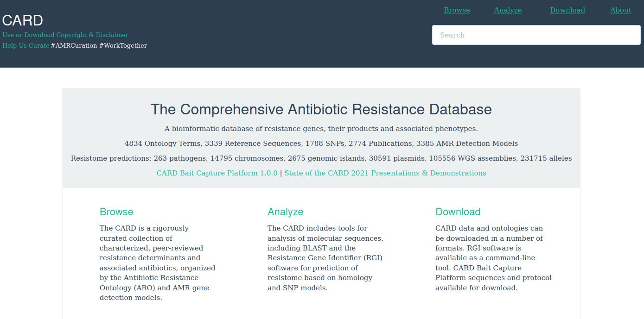Viewport: 644px width, 319px height.
Task: Go to the About navigation item
Action: click(x=620, y=10)
